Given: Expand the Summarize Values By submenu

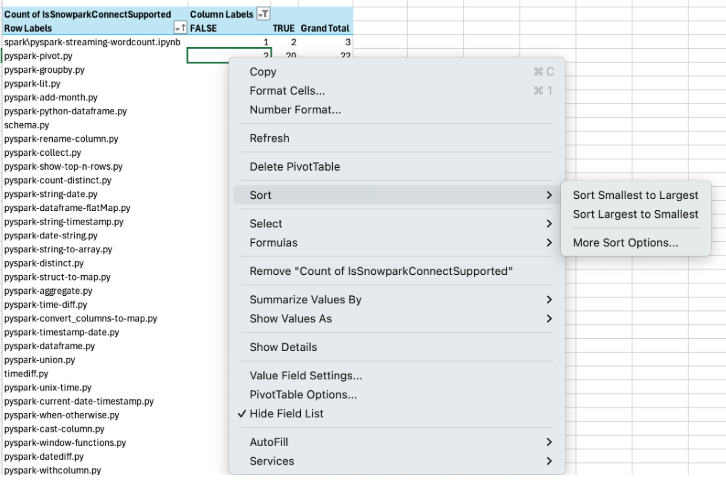Looking at the screenshot, I should coord(305,299).
